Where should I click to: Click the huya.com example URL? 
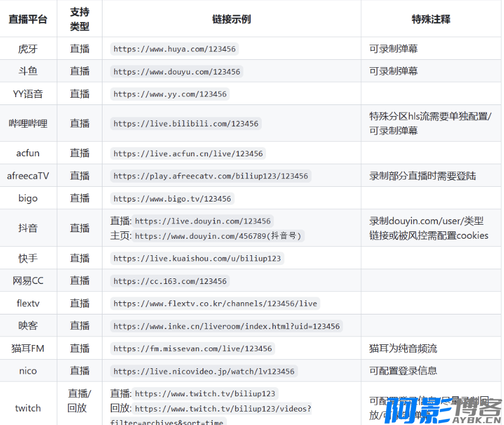pyautogui.click(x=175, y=49)
